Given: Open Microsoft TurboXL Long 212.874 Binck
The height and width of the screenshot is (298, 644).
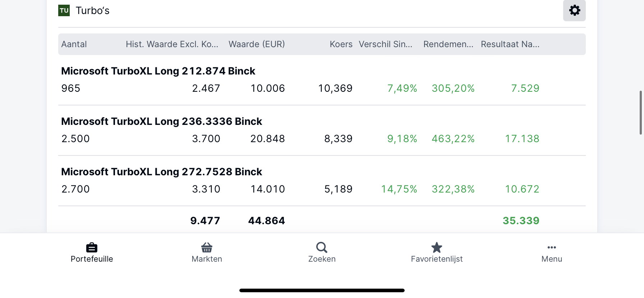Looking at the screenshot, I should click(158, 71).
